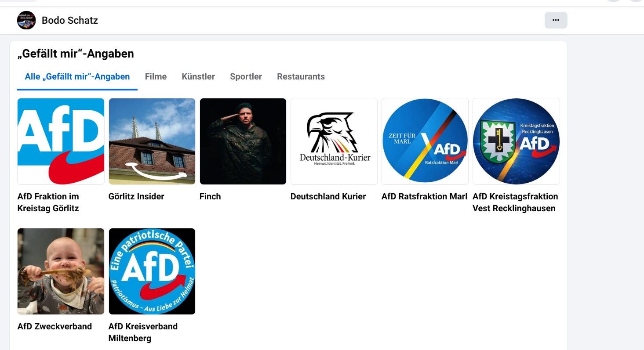
Task: Select the Sportler tab
Action: click(246, 77)
